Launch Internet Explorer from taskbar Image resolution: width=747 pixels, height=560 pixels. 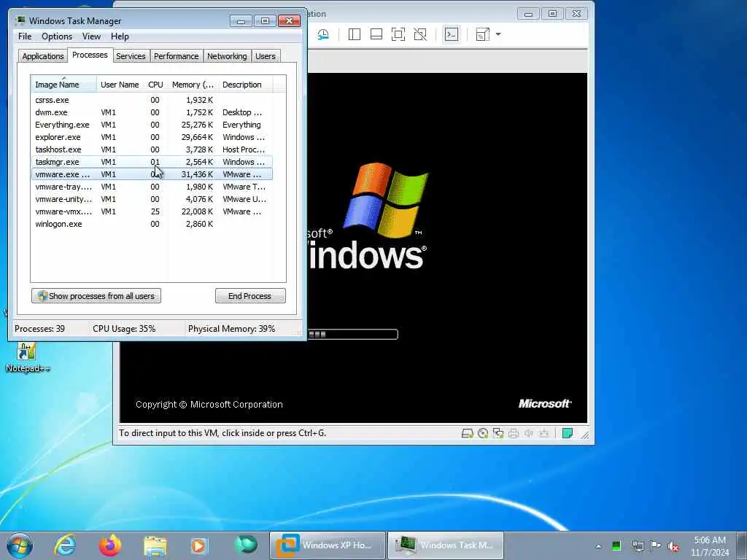pos(65,545)
